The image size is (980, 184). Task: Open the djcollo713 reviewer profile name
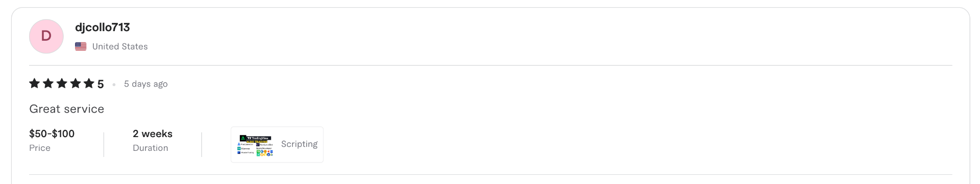coord(103,28)
